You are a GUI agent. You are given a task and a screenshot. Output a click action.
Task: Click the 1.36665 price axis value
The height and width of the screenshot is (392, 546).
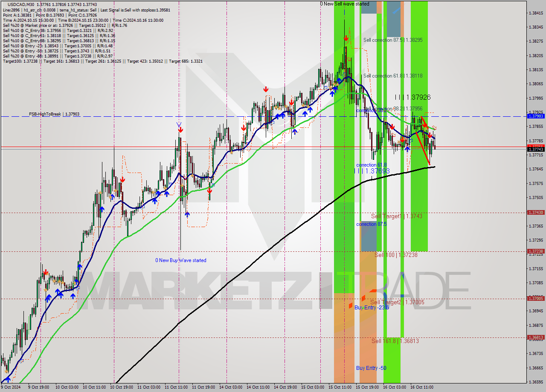click(536, 368)
